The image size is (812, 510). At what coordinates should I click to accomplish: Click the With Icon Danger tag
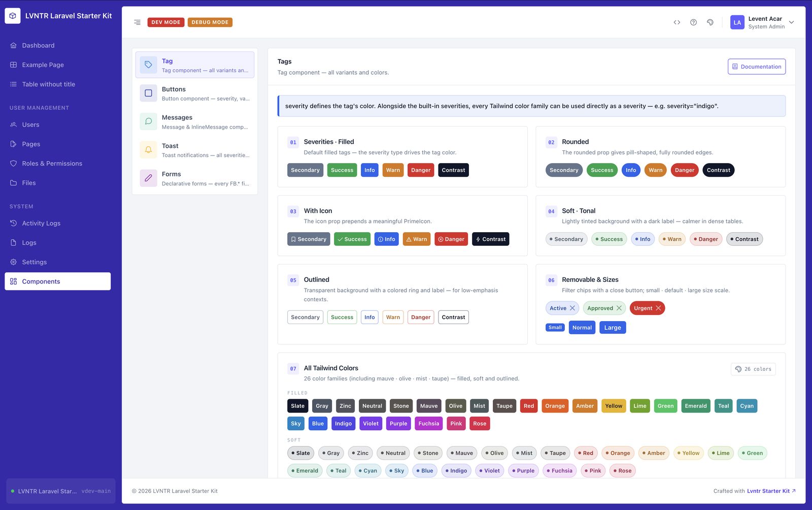tap(451, 239)
